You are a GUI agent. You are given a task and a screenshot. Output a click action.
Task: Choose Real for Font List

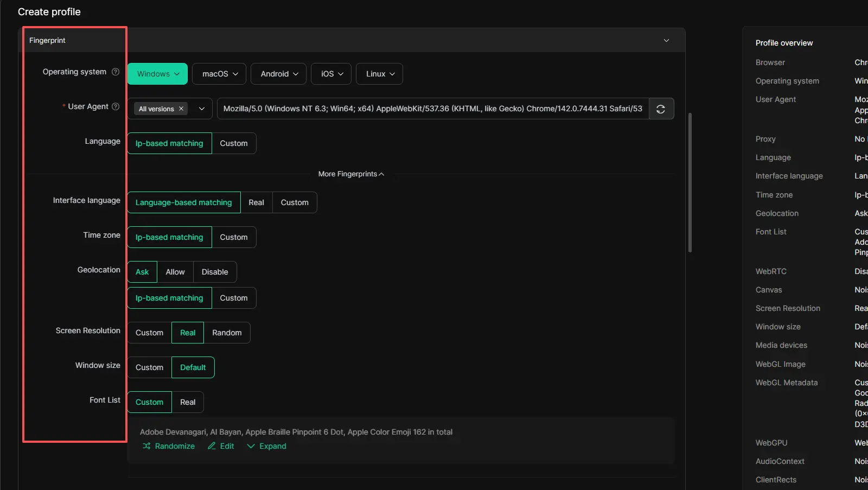(188, 402)
